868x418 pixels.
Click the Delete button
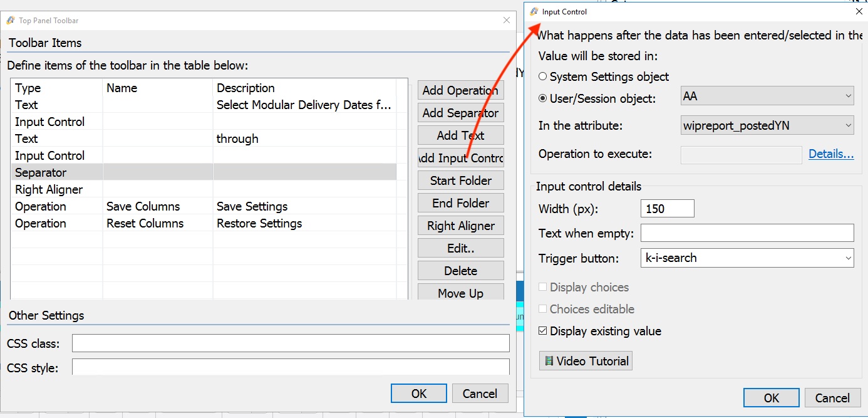tap(461, 271)
